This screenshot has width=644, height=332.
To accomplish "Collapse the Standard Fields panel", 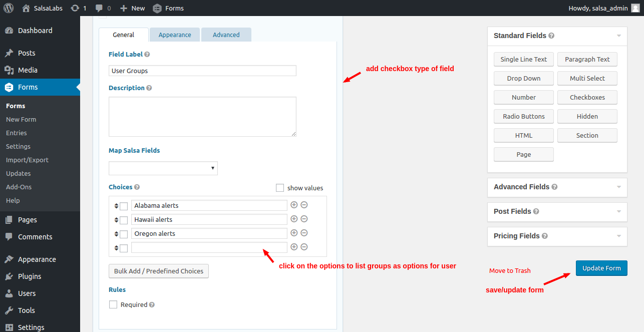I will coord(619,36).
